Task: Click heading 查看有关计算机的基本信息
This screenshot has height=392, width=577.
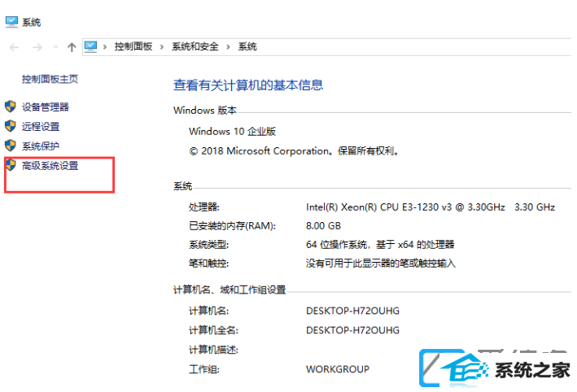Action: tap(248, 85)
